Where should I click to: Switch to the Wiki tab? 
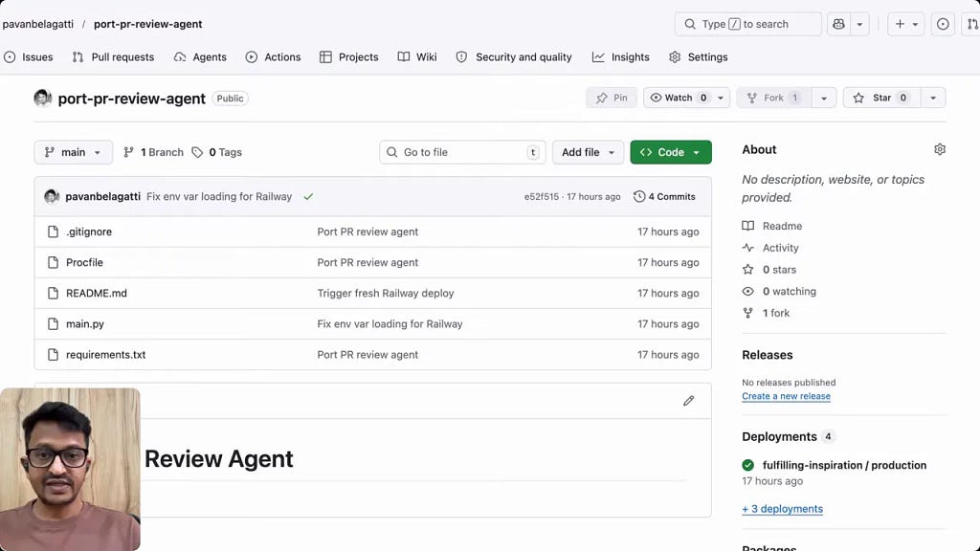[x=417, y=56]
